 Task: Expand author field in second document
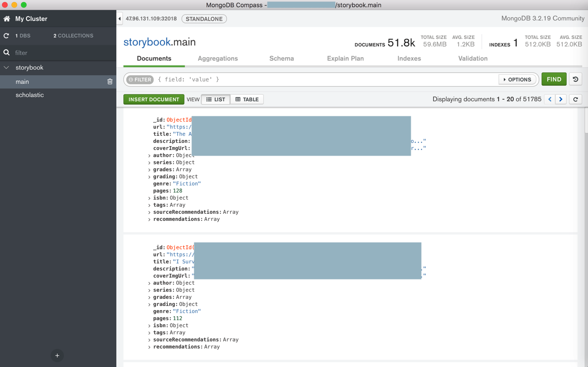click(x=149, y=283)
